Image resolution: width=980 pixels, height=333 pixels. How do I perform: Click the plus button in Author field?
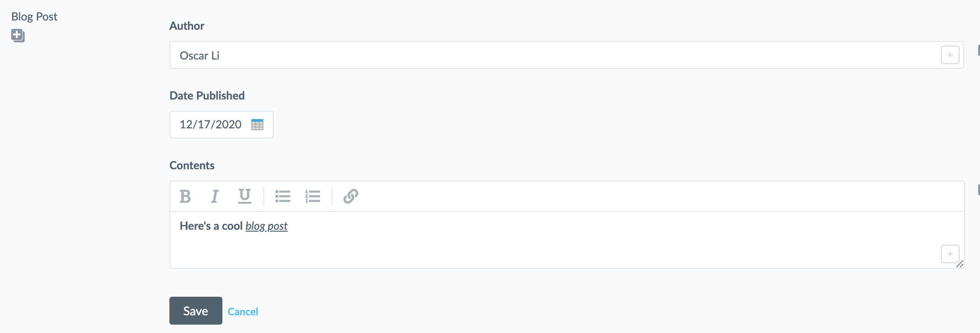point(950,55)
